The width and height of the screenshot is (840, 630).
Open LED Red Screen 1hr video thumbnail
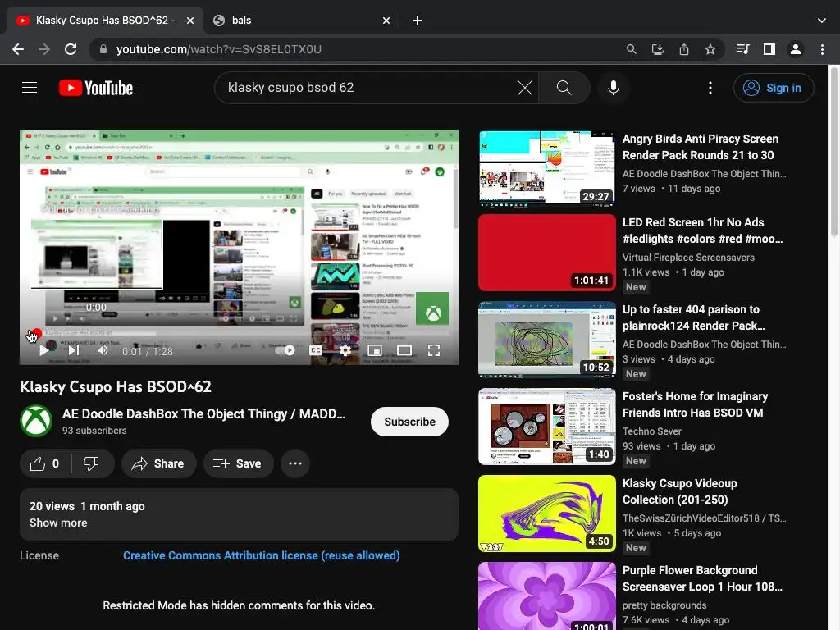point(546,253)
